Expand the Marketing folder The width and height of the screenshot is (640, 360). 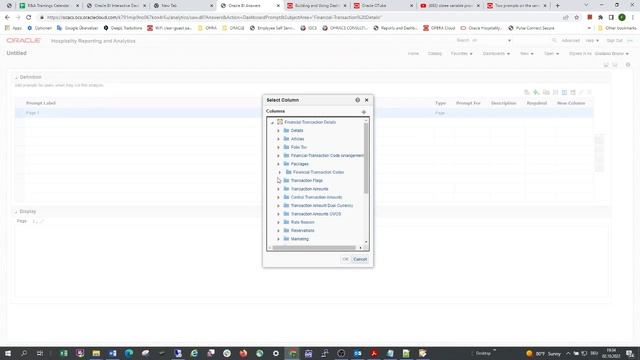point(279,239)
